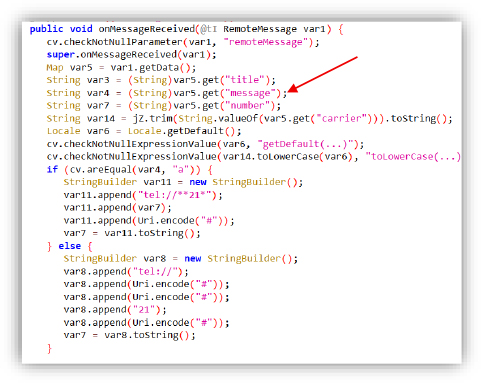The height and width of the screenshot is (383, 481).
Task: Click the var11.append(var7) line
Action: coord(118,208)
